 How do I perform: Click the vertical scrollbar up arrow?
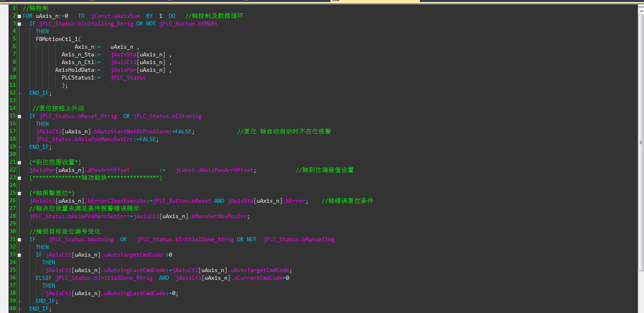click(641, 11)
